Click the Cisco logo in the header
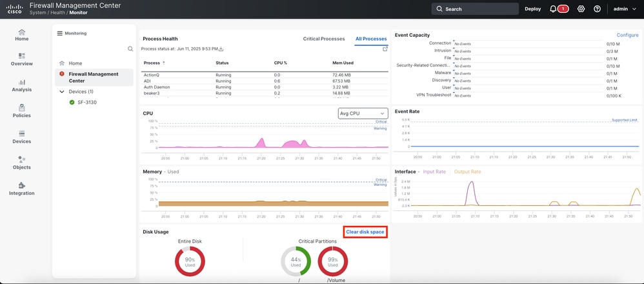Screen dimensions: 644x284 point(14,9)
